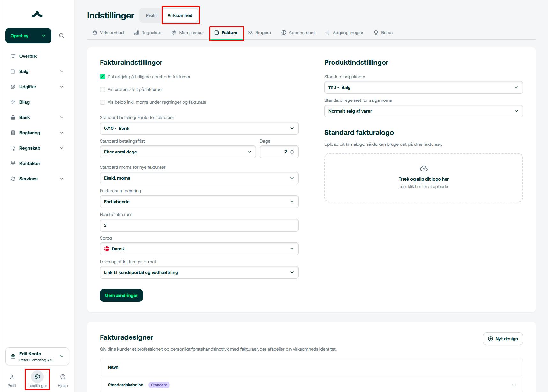Open the Standardskabelon three-dot menu
Viewport: 548px width, 392px height.
(x=514, y=385)
